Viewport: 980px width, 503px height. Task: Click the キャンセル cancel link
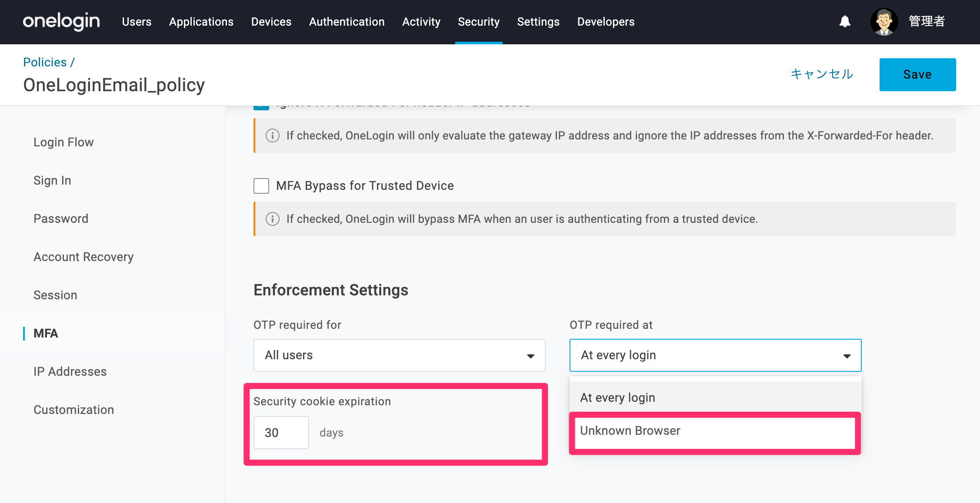point(822,74)
